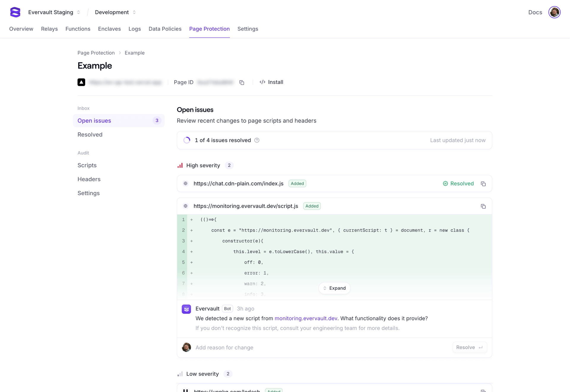Click the Open issues count badge 3

(x=157, y=121)
